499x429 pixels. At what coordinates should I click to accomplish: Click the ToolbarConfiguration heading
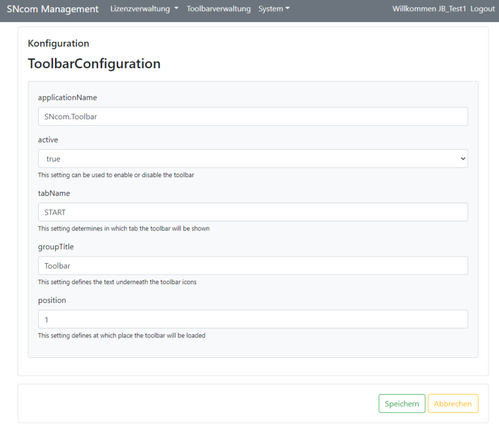pyautogui.click(x=94, y=64)
